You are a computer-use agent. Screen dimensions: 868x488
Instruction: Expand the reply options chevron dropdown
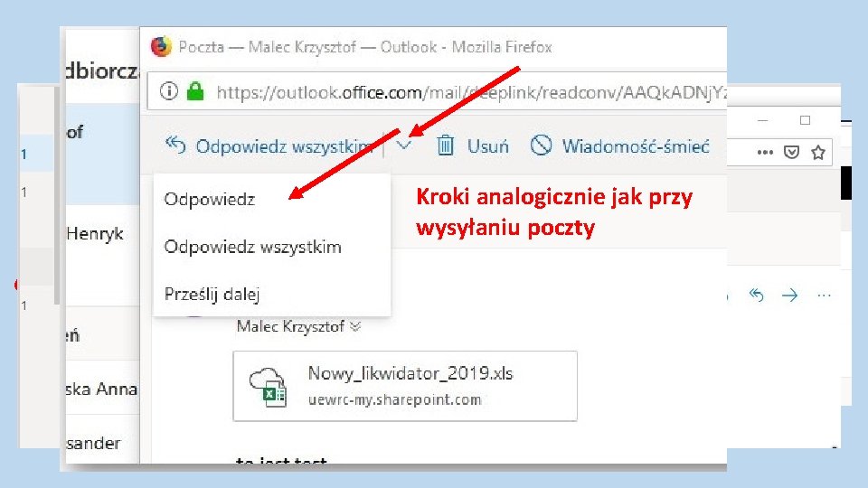404,146
